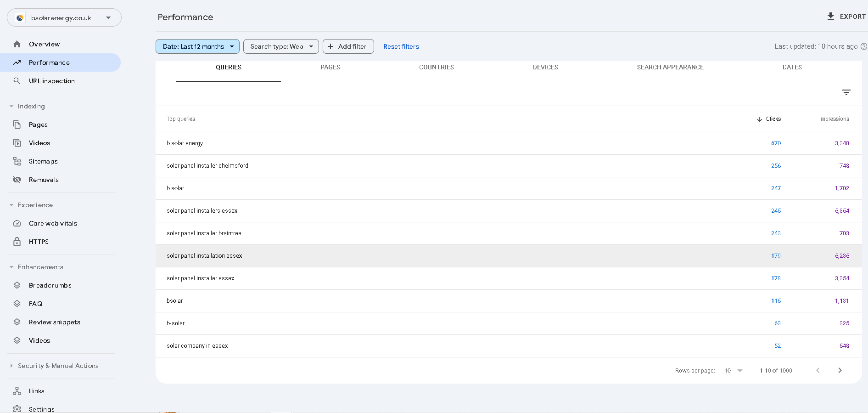Click the 'b solar energy' query row

click(509, 143)
